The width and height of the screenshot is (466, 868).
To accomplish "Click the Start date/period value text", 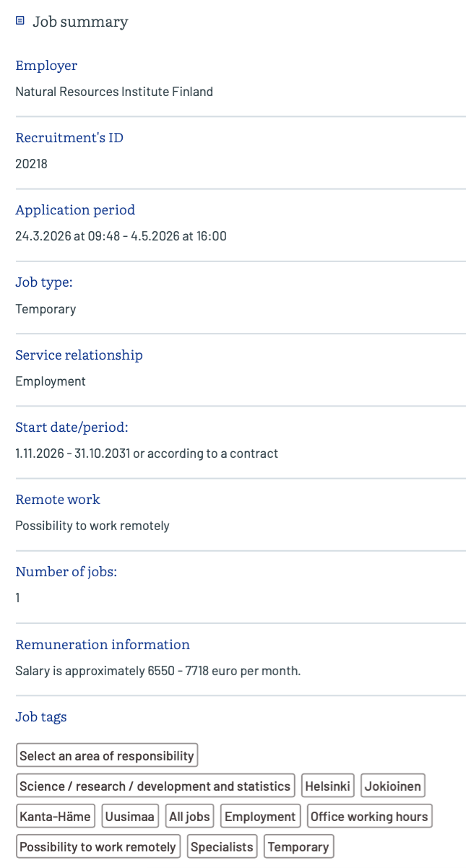I will pos(147,453).
